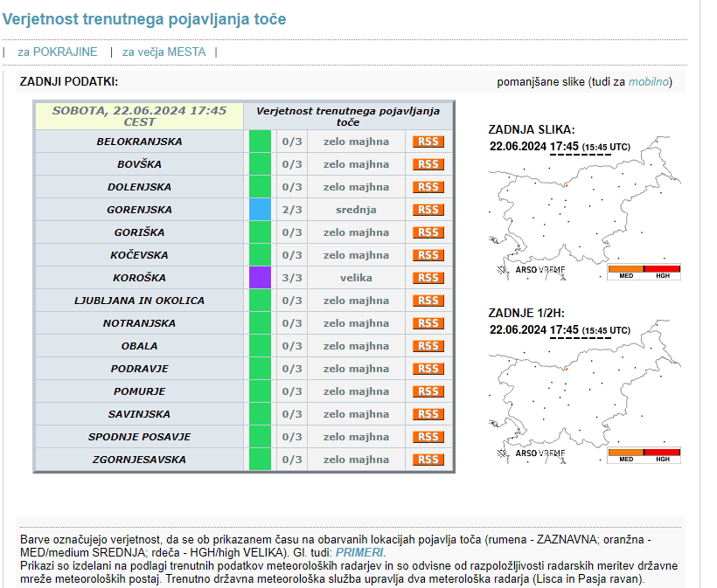
Task: Switch to the 'za večja MESTA' view
Action: coord(164,52)
